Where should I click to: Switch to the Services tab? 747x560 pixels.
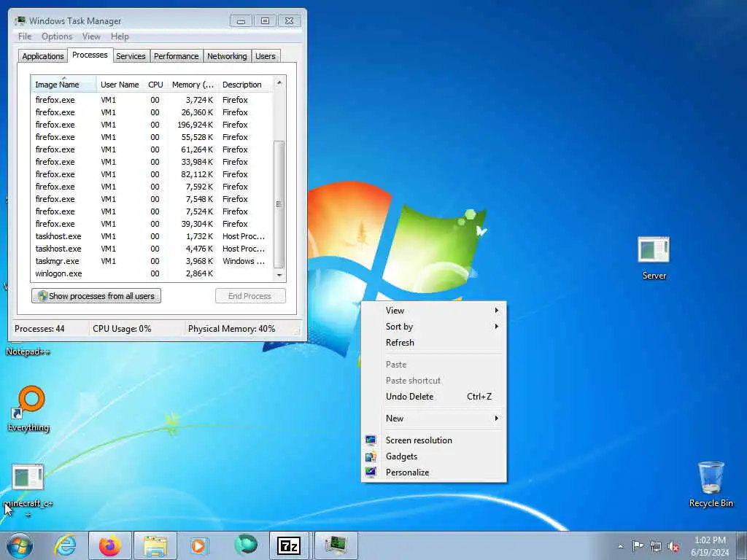[x=131, y=56]
